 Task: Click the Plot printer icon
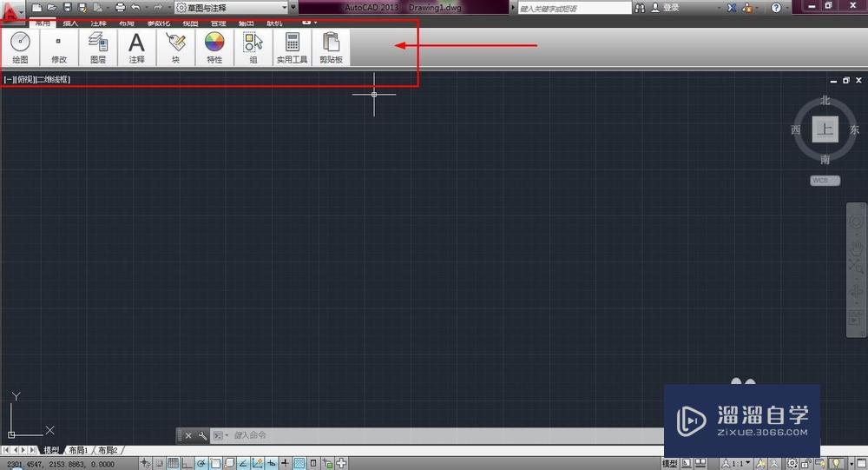[x=120, y=8]
